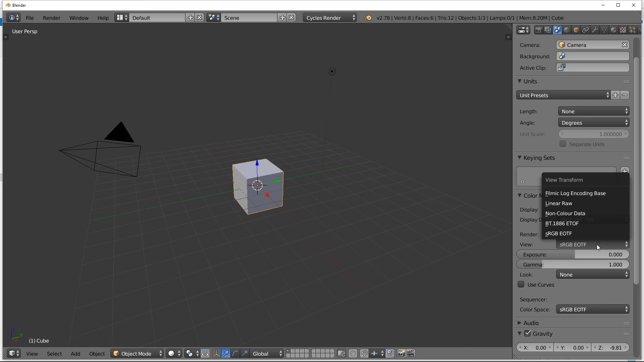644x362 pixels.
Task: Enable proportional editing circle icon
Action: pyautogui.click(x=353, y=354)
